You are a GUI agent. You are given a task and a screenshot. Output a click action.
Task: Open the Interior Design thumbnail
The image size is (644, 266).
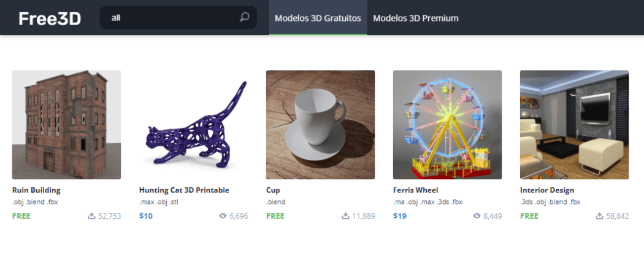coord(574,125)
